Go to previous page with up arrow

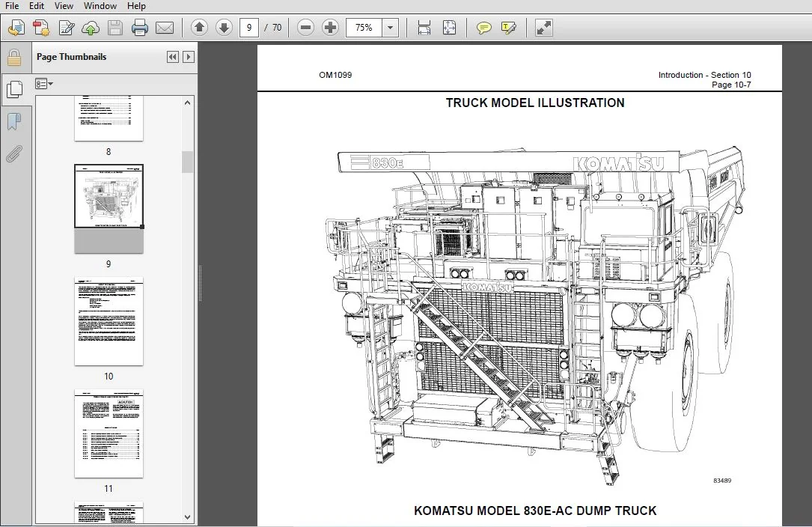[199, 28]
